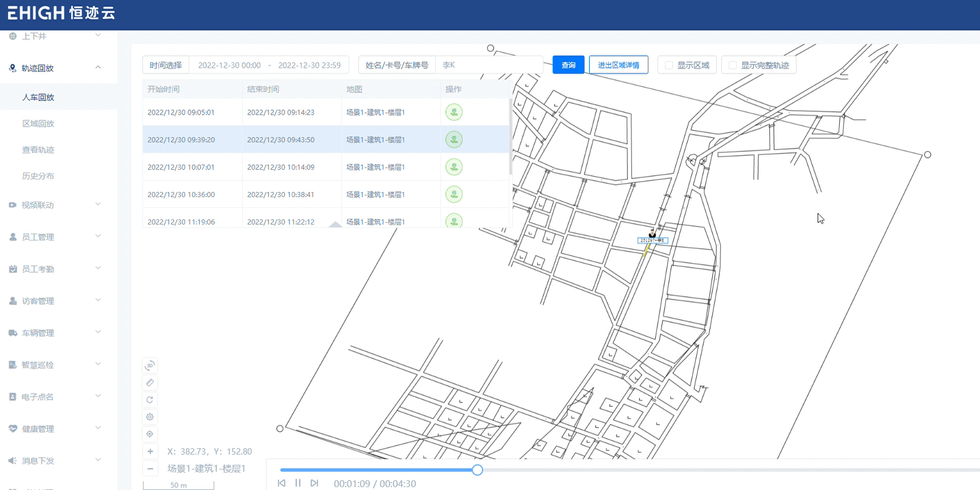The image size is (980, 490).
Task: Zoom out with the minus button
Action: point(150,468)
